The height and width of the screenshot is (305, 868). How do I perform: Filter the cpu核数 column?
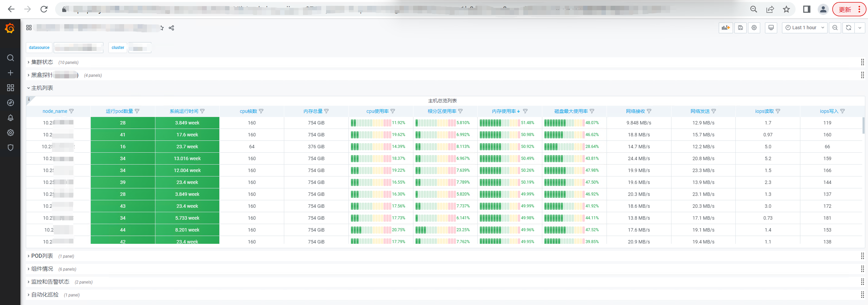[261, 111]
